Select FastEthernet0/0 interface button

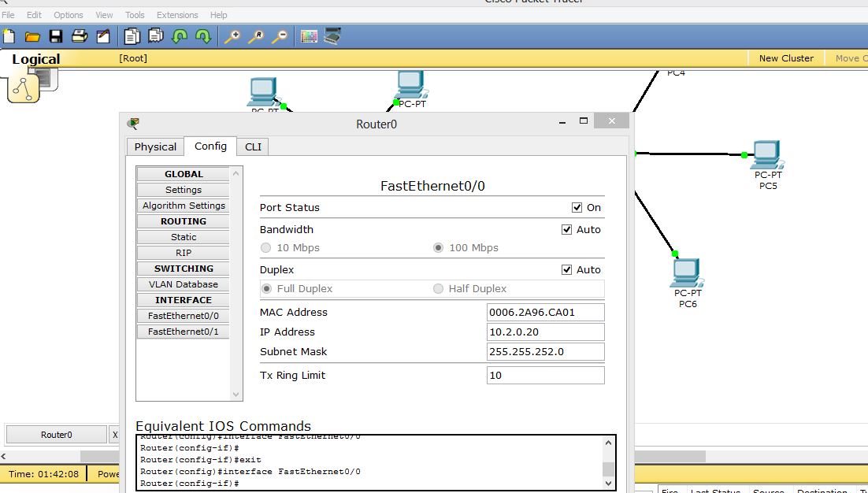(184, 316)
